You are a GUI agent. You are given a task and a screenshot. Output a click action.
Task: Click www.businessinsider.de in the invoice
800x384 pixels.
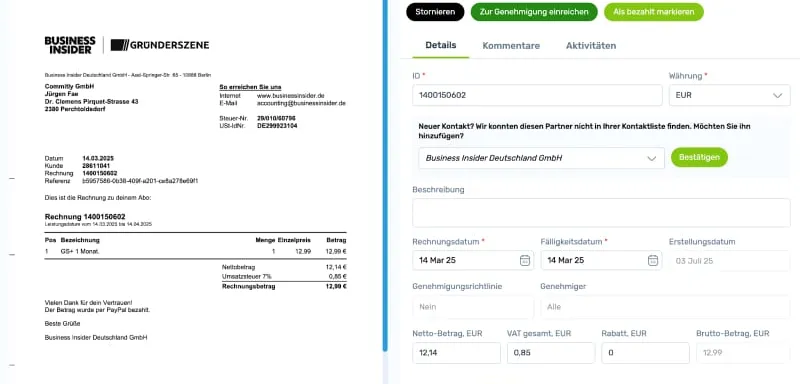point(291,95)
